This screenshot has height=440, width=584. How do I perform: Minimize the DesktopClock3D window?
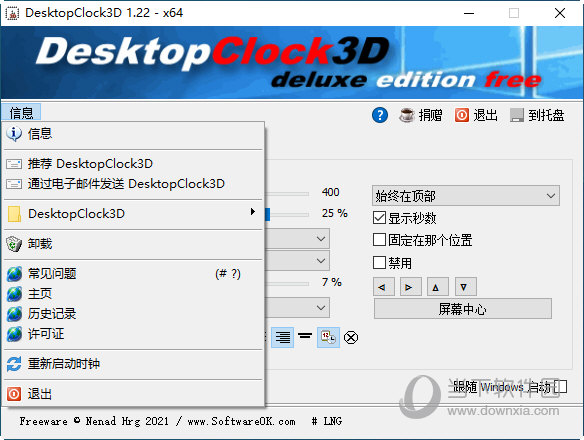[x=469, y=13]
